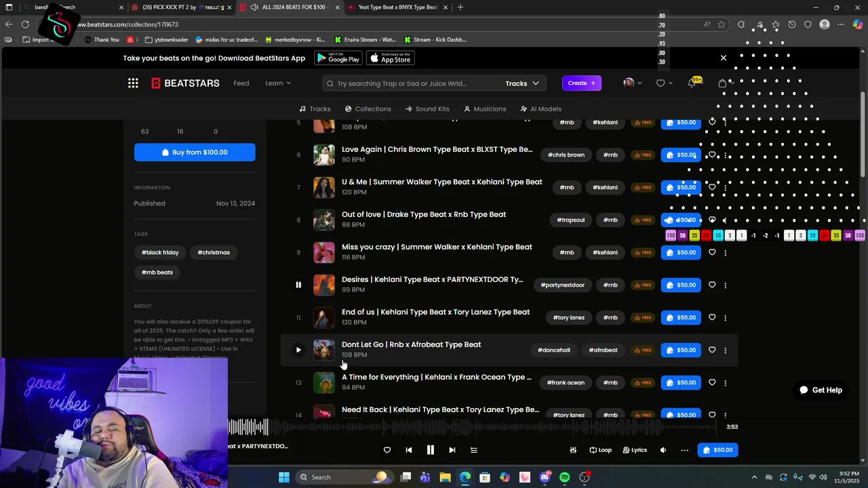Open the BeatStars apps grid menu
This screenshot has height=488, width=868.
coord(133,83)
